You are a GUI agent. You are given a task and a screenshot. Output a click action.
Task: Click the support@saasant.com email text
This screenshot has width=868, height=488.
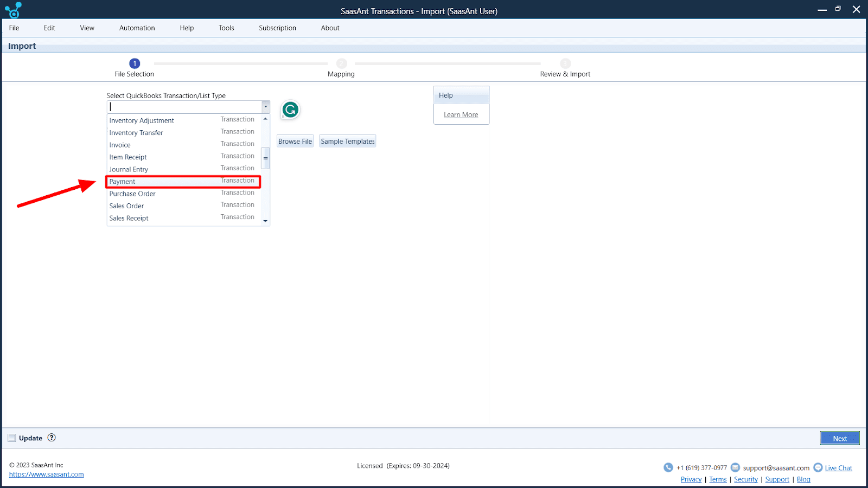(x=776, y=468)
